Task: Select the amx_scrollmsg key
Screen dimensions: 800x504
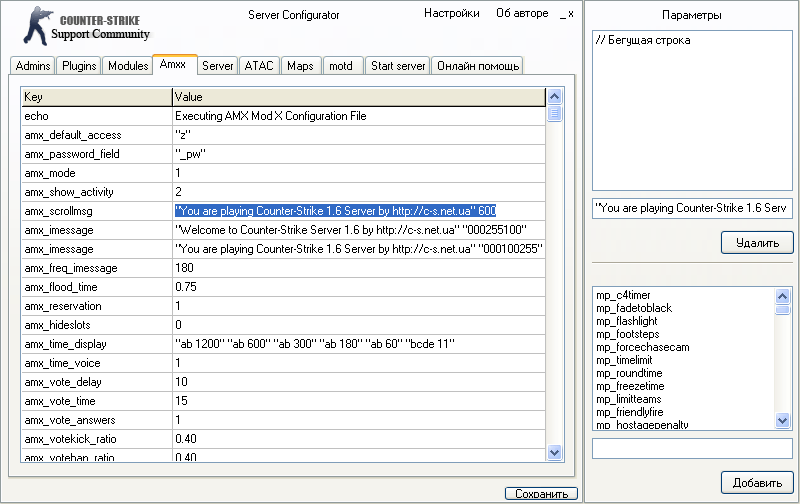Action: point(96,211)
